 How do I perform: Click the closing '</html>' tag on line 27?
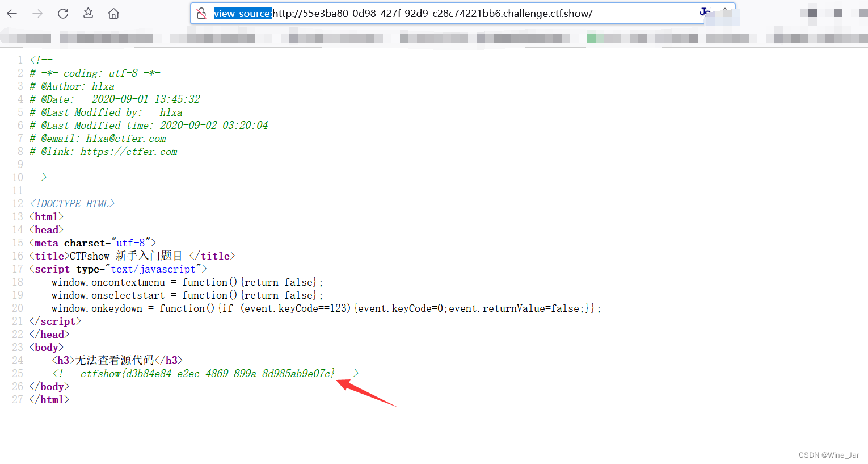(49, 400)
